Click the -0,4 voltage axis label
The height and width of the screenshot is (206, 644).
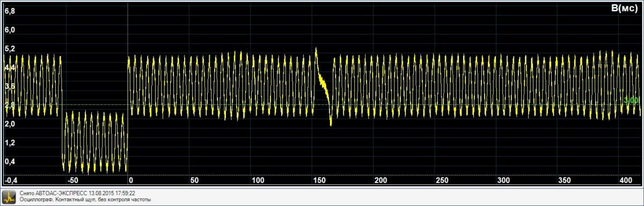click(x=11, y=180)
